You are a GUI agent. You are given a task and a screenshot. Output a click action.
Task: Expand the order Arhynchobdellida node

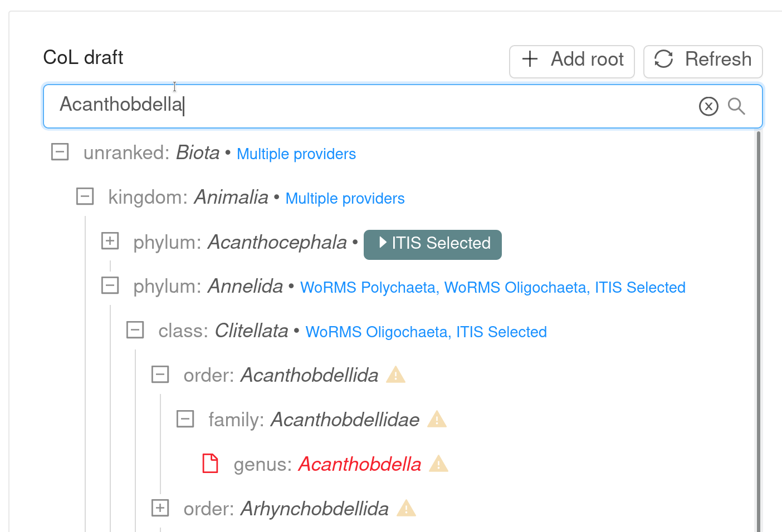[160, 508]
